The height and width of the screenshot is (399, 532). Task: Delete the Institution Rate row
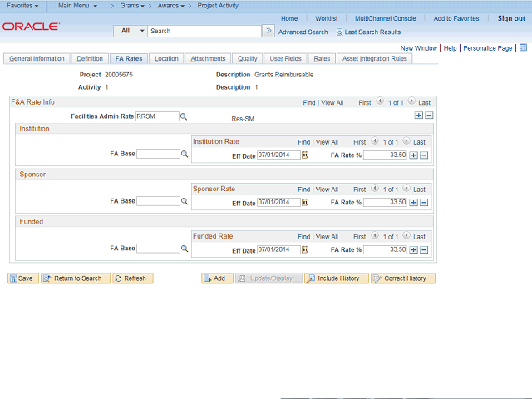click(x=424, y=155)
